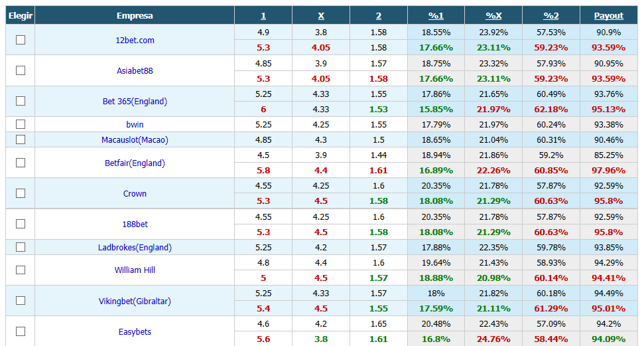
Task: Tick the Macauslot(Macao) checkbox
Action: [21, 139]
